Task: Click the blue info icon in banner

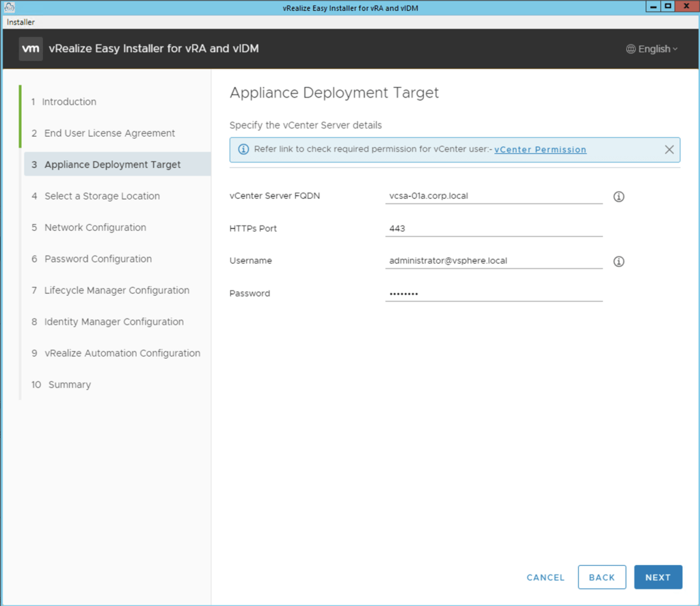Action: (x=243, y=150)
